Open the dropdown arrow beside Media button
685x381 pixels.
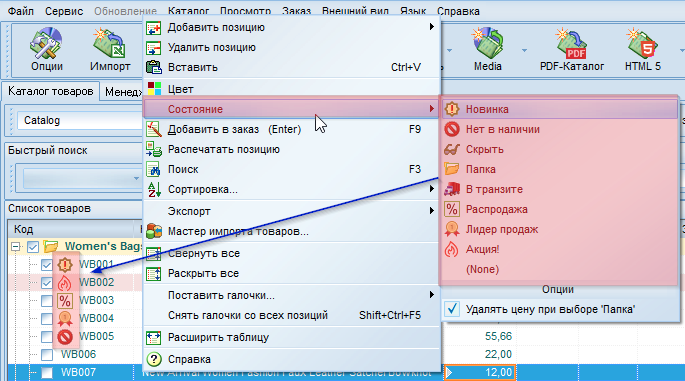pos(524,50)
